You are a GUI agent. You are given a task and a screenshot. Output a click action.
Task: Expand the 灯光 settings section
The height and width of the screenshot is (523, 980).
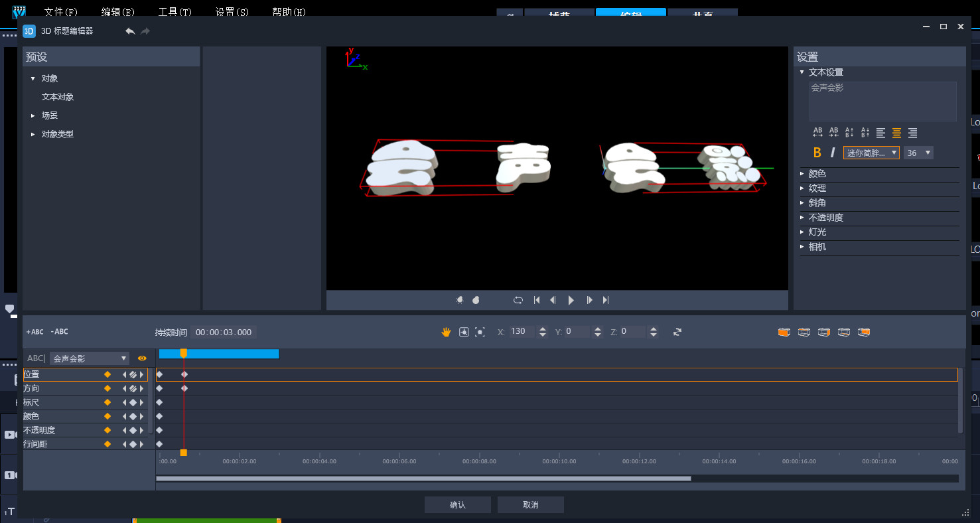[802, 232]
